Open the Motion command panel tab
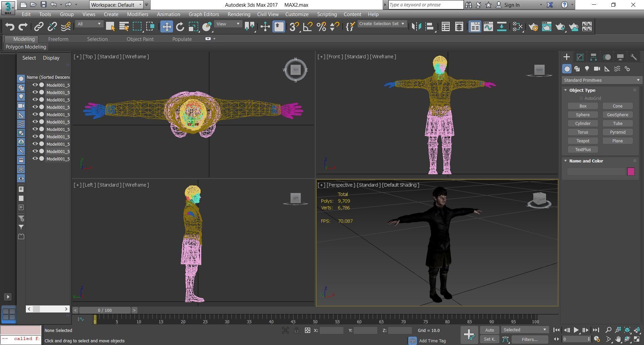 click(x=607, y=57)
